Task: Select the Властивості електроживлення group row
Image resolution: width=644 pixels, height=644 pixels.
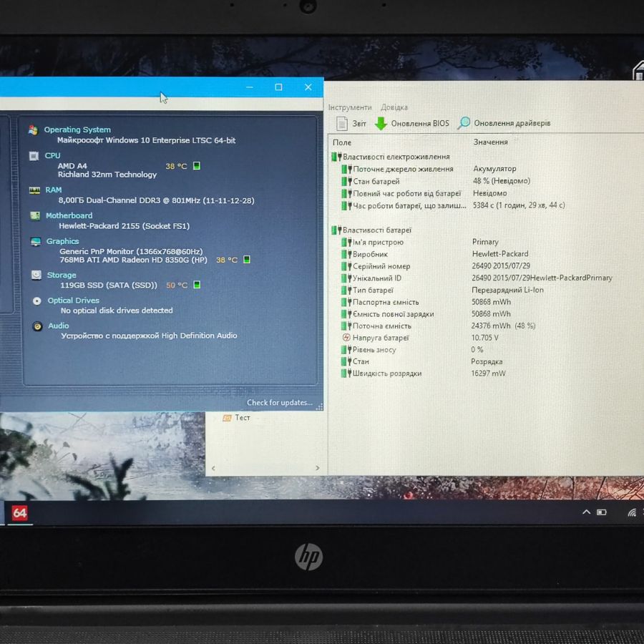Action: pyautogui.click(x=391, y=157)
